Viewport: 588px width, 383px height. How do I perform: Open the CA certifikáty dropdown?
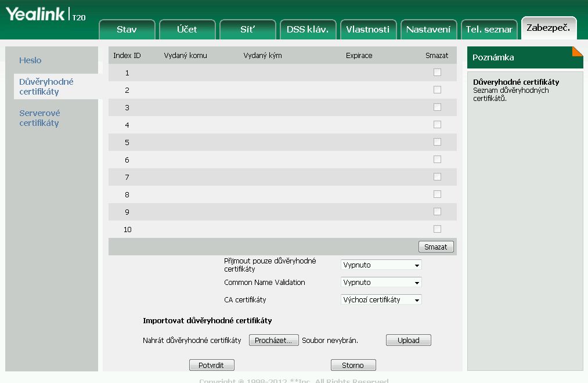point(381,300)
